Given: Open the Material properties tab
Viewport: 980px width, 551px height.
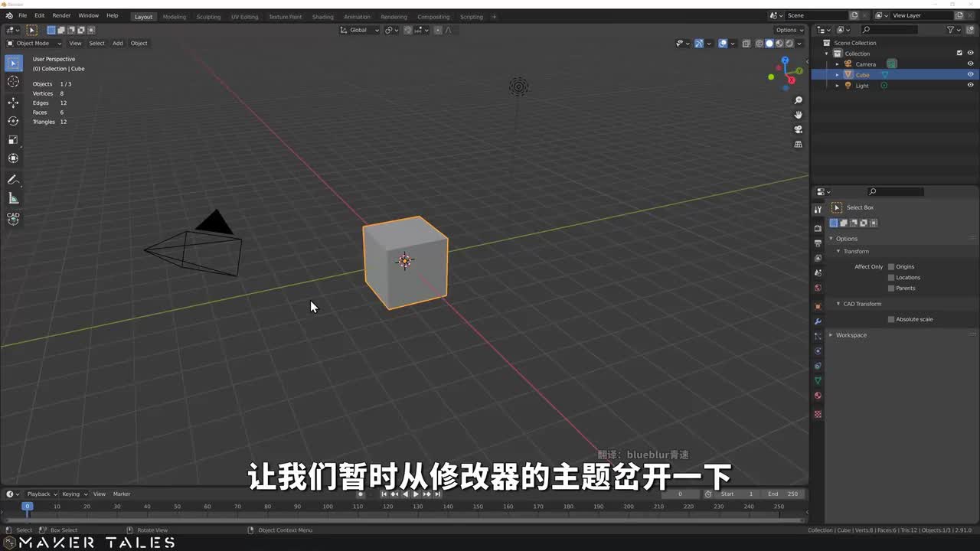Looking at the screenshot, I should point(818,396).
